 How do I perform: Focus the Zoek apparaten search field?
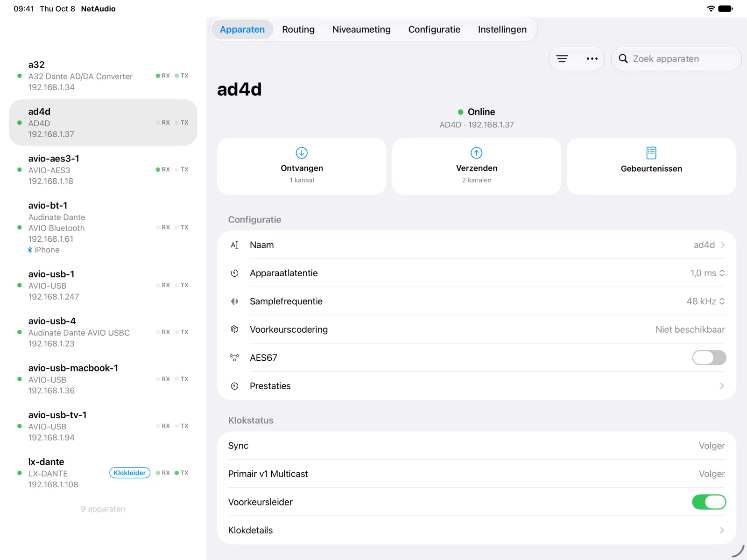(x=676, y=59)
